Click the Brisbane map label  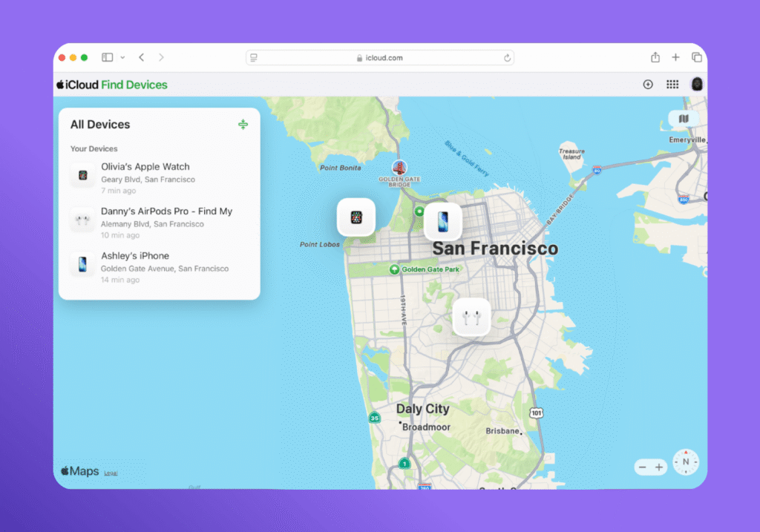click(x=502, y=431)
